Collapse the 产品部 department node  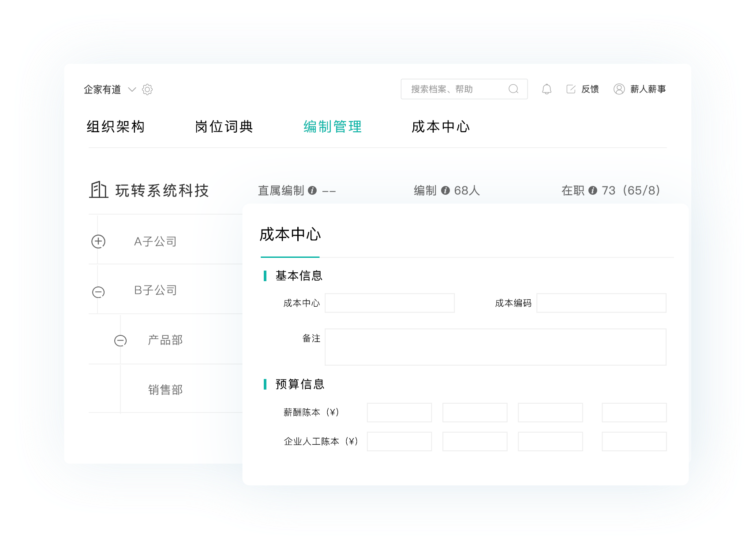120,340
